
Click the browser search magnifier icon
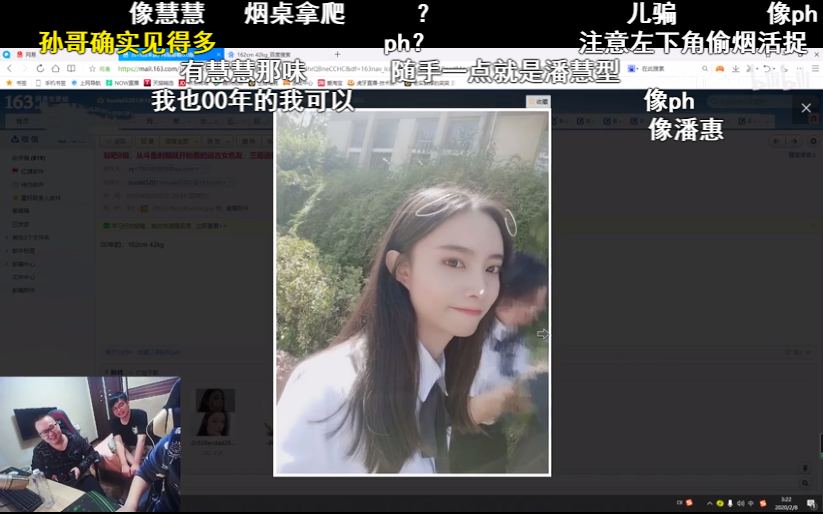(705, 69)
